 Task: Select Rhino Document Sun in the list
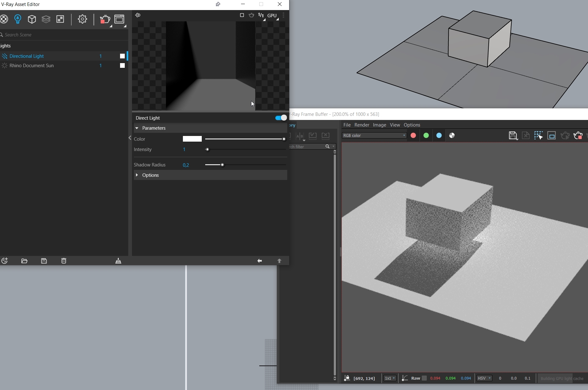(31, 66)
